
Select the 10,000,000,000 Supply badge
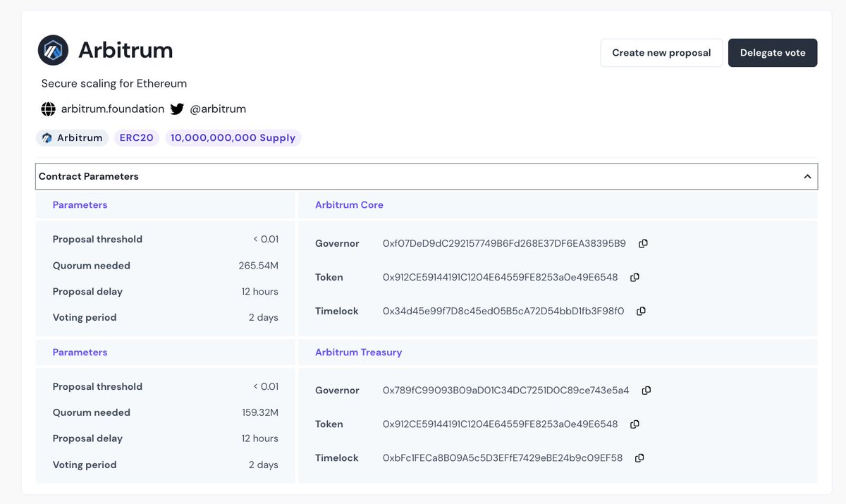click(x=233, y=137)
